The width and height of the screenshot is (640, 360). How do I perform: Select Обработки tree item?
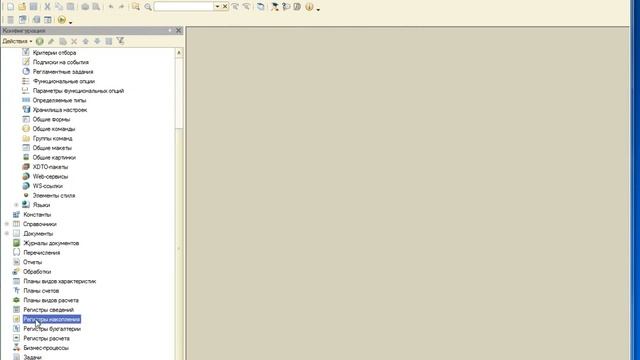coord(37,271)
